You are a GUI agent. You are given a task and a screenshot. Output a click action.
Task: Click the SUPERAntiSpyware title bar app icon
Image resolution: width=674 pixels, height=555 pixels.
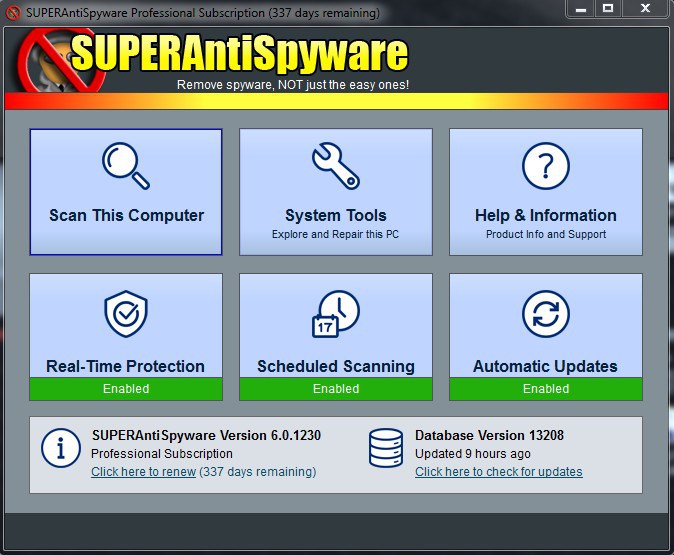(x=13, y=12)
